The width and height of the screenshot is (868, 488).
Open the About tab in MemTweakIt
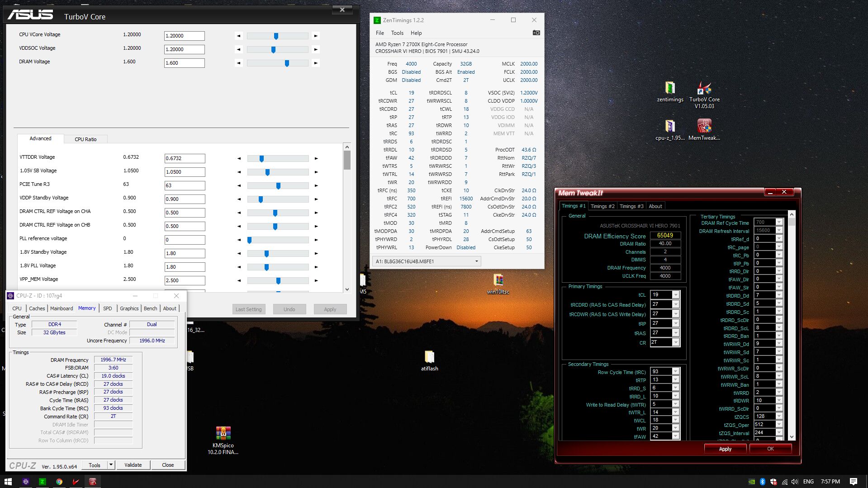655,206
